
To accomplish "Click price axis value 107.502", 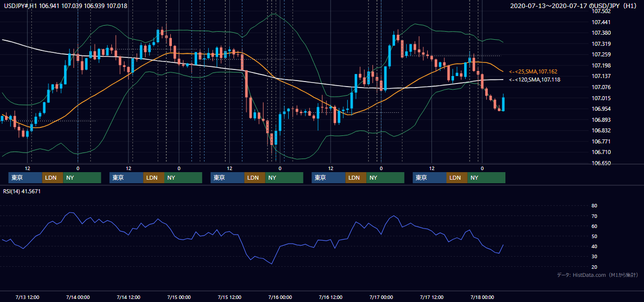I will 602,11.
